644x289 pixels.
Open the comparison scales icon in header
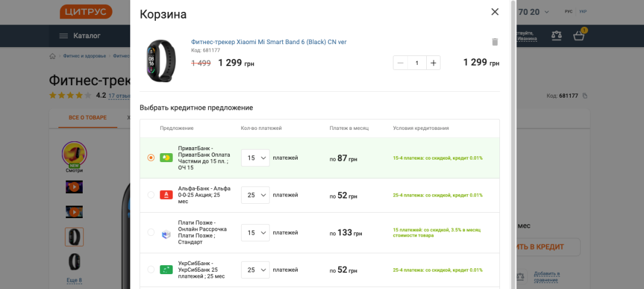pos(557,36)
